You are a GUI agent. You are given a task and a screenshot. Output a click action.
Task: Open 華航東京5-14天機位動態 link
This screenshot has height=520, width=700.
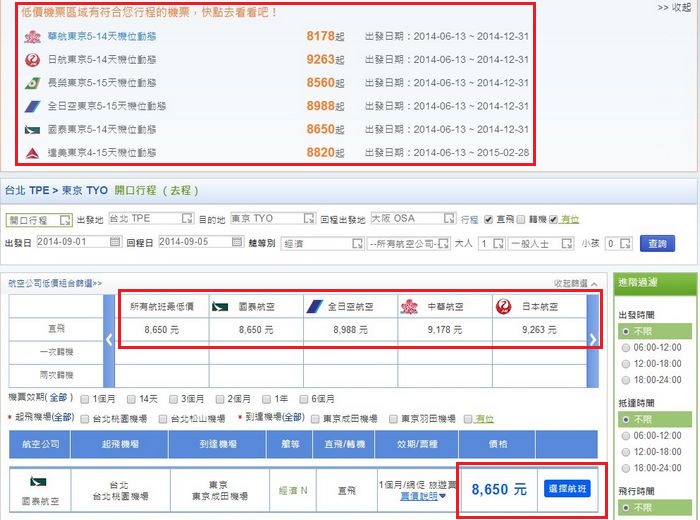[x=102, y=37]
